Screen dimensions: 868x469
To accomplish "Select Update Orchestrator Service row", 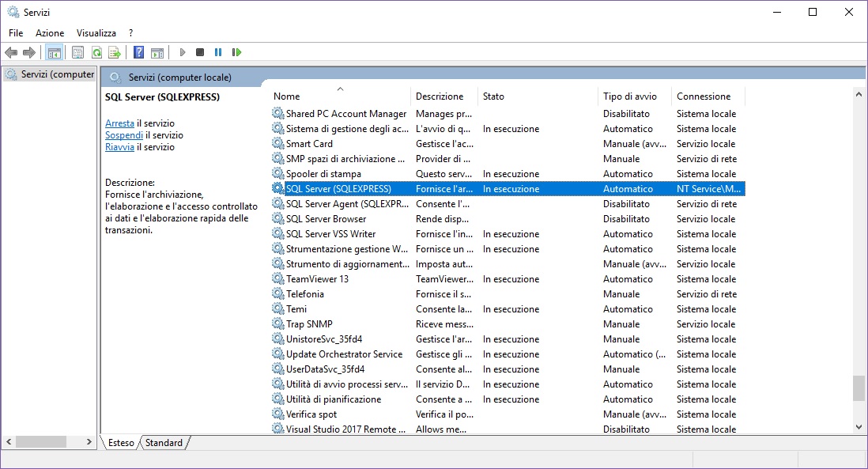I will tap(508, 354).
